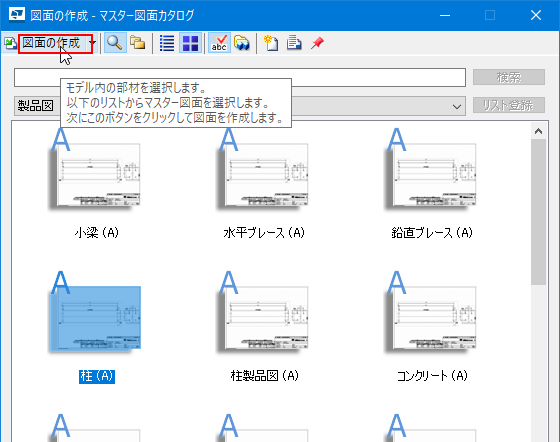The width and height of the screenshot is (560, 442).
Task: Click the vertical scrollbar thumb
Action: [538, 212]
